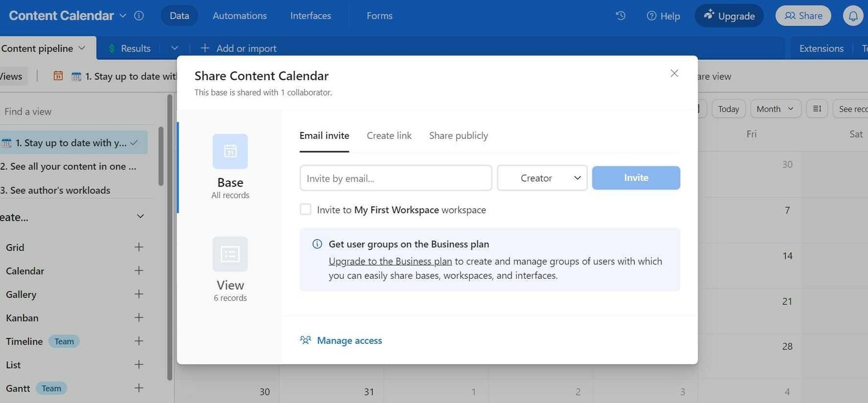Click the Gantt view type label
The height and width of the screenshot is (403, 868).
click(x=18, y=388)
